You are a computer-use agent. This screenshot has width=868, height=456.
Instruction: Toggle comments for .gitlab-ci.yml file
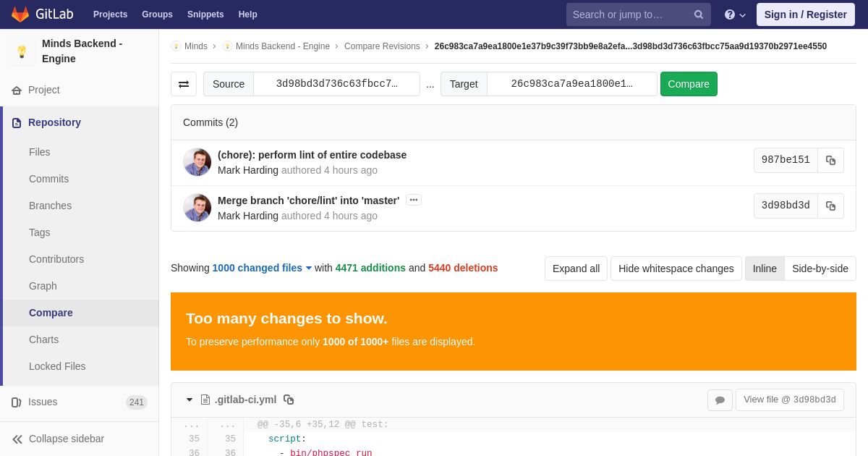coord(720,400)
